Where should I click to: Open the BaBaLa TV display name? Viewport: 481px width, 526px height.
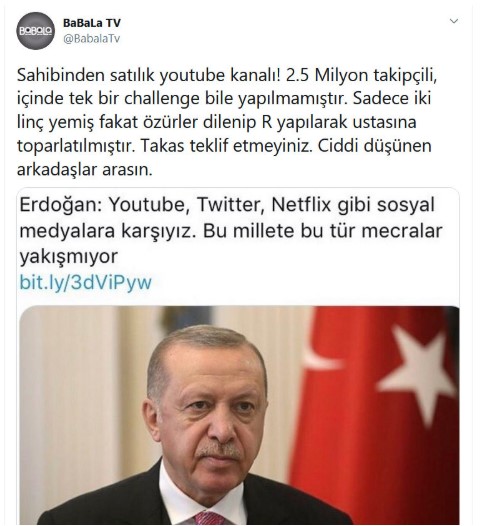[92, 23]
